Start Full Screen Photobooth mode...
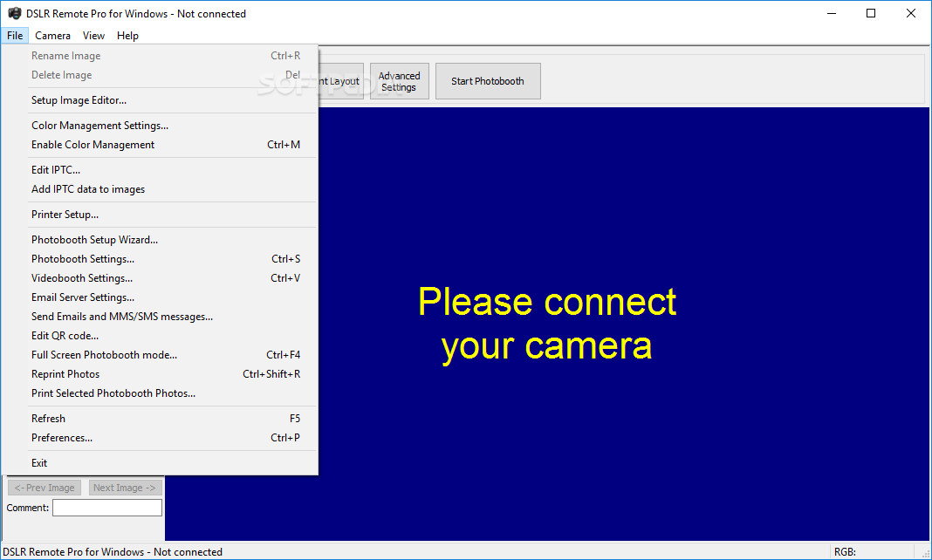932x560 pixels. tap(160, 354)
